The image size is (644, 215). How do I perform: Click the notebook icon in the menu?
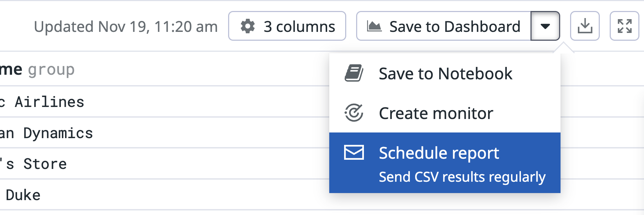click(x=354, y=73)
